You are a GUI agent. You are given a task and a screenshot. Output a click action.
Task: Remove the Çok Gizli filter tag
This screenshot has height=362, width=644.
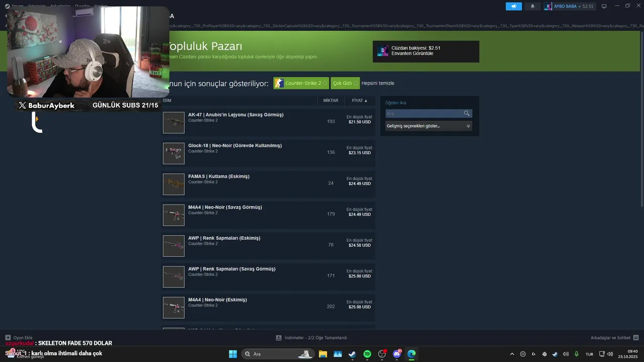(356, 83)
